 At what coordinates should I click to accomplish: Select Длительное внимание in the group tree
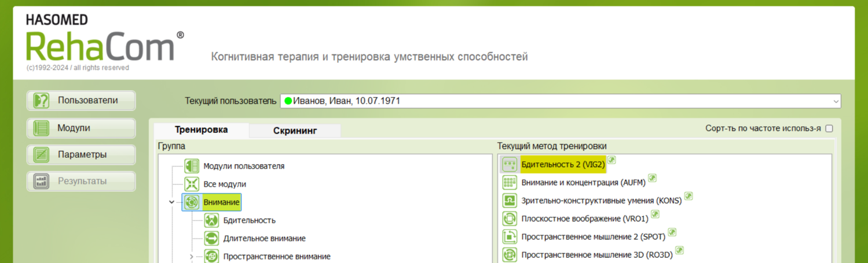point(264,238)
